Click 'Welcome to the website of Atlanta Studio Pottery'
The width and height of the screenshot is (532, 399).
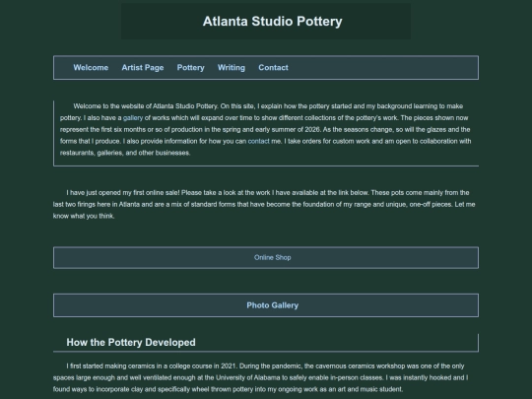[x=145, y=106]
